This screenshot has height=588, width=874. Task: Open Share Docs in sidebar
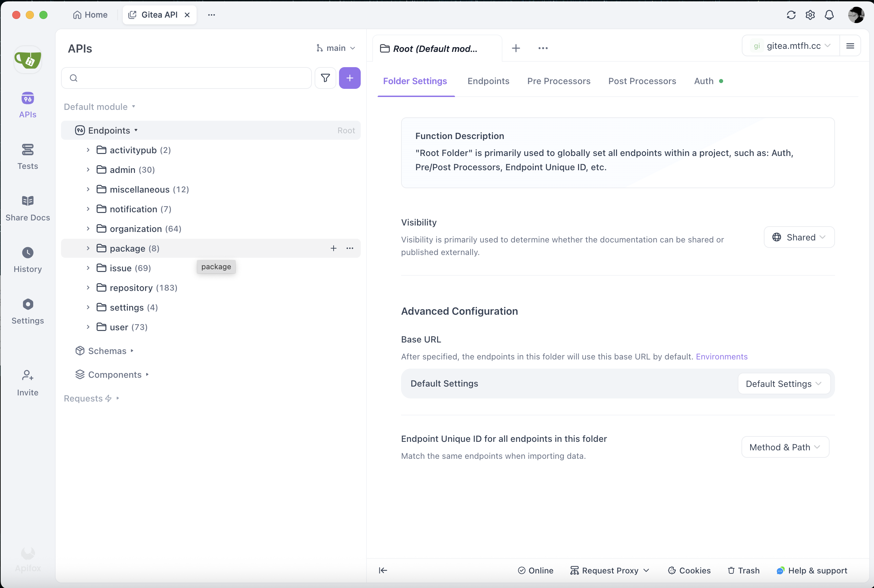27,208
